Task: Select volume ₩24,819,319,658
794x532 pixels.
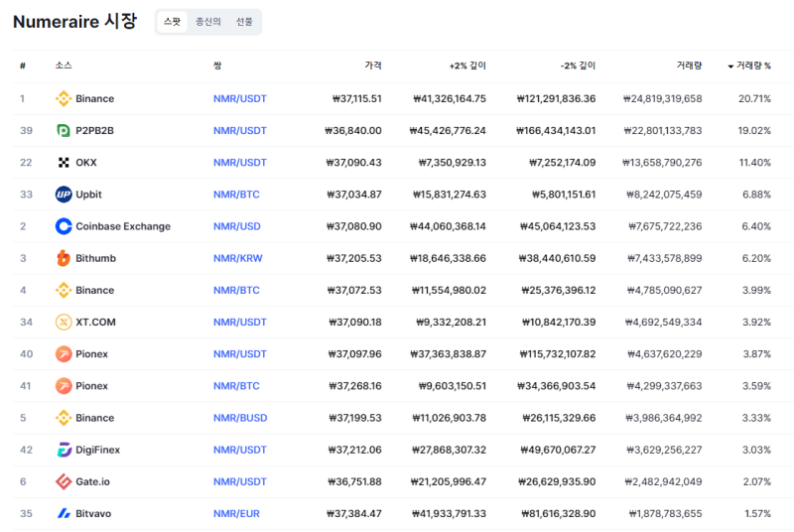Action: (x=663, y=98)
